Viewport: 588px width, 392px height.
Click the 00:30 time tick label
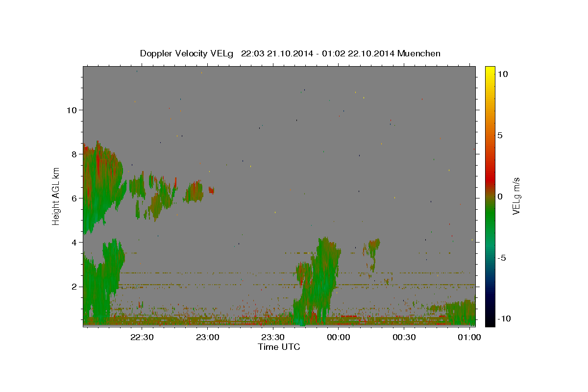404,338
